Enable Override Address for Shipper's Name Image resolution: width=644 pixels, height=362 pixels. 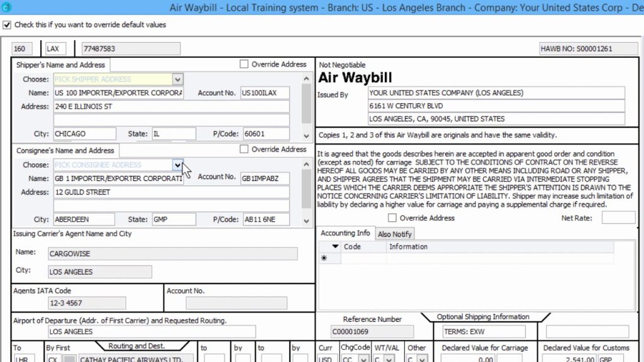click(x=244, y=63)
